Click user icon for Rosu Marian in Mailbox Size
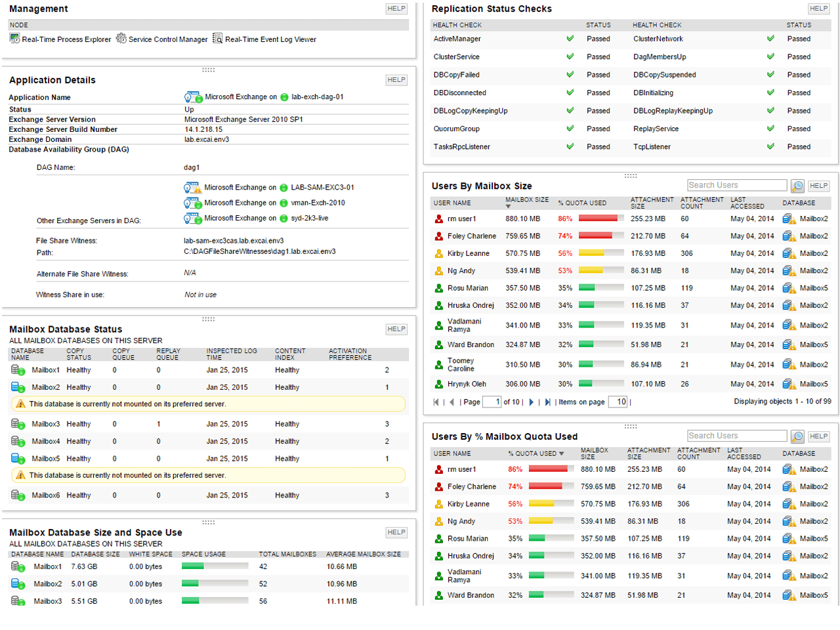Screen dimensions: 840x630 (439, 288)
